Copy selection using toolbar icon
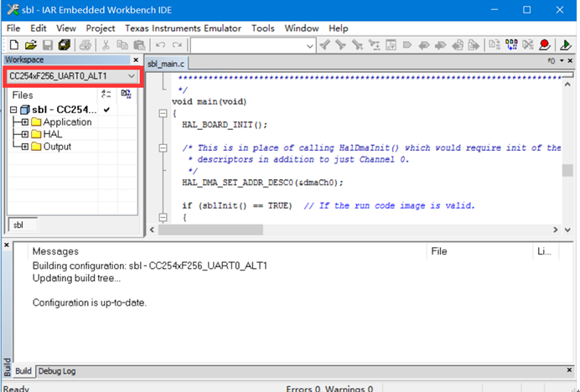The height and width of the screenshot is (392, 580). pyautogui.click(x=122, y=45)
